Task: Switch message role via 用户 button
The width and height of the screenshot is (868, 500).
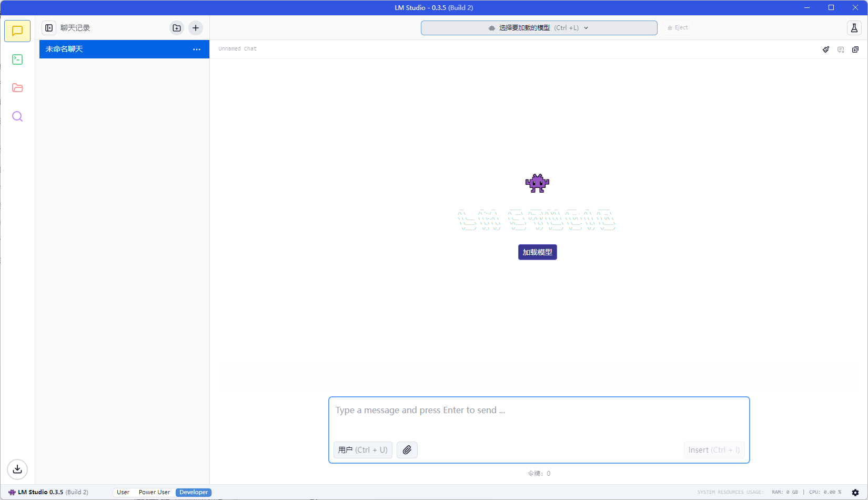Action: point(363,450)
